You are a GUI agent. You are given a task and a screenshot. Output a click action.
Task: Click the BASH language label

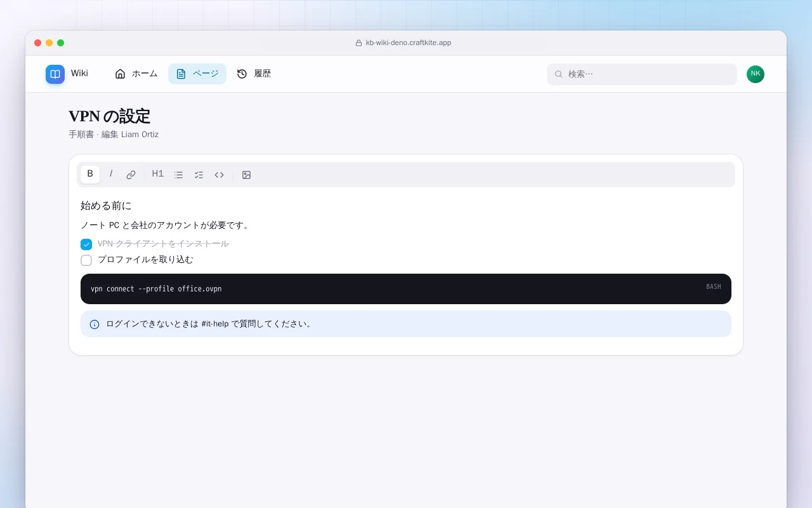(x=714, y=287)
